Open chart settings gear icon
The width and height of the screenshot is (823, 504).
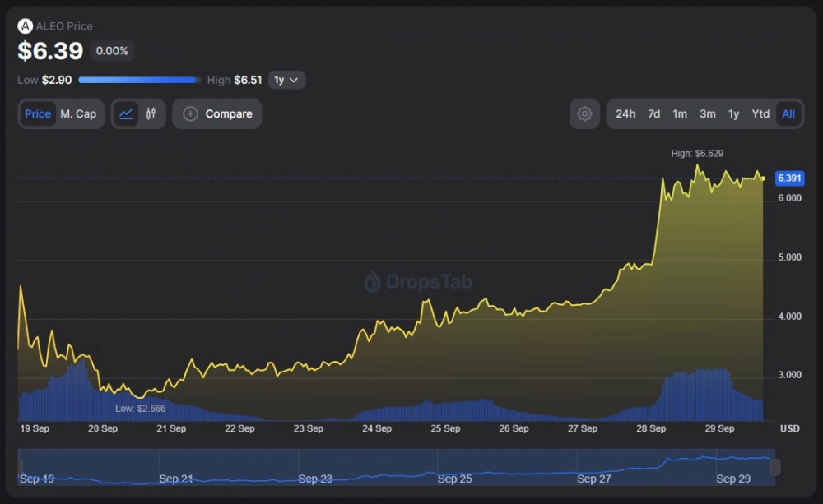pyautogui.click(x=584, y=114)
